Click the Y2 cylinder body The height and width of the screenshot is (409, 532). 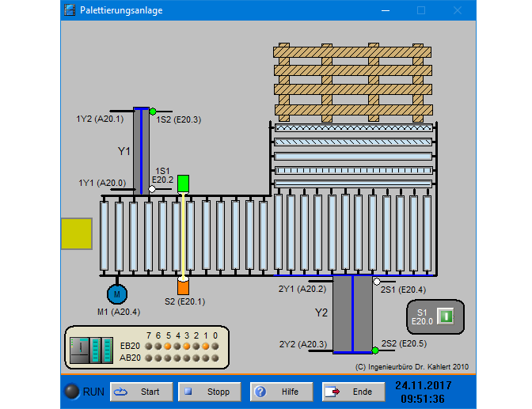(353, 314)
